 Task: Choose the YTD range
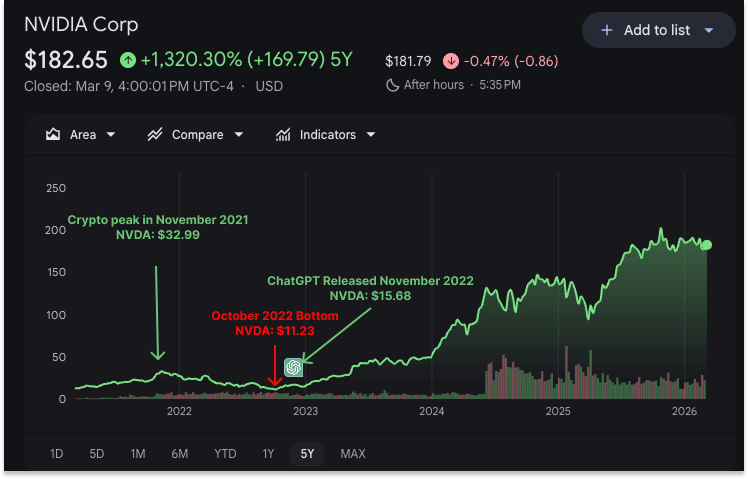pos(225,453)
